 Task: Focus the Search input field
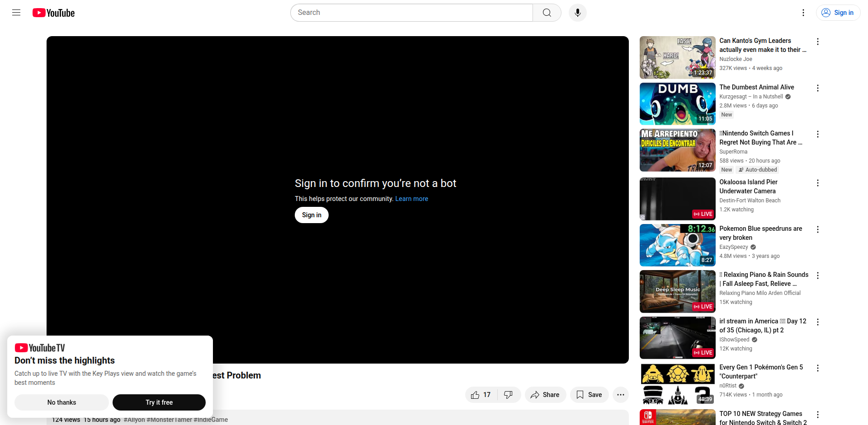411,13
